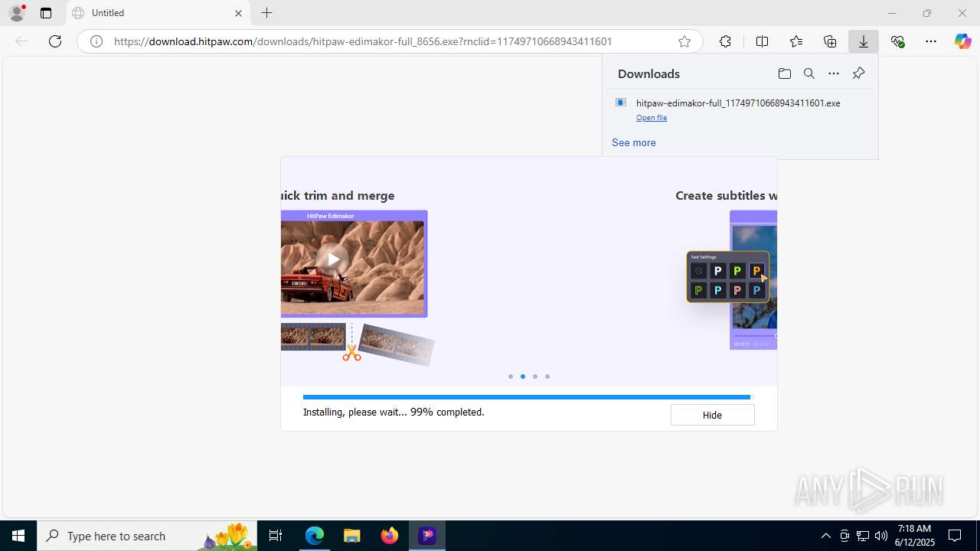
Task: Show hidden system tray icons
Action: tap(826, 536)
